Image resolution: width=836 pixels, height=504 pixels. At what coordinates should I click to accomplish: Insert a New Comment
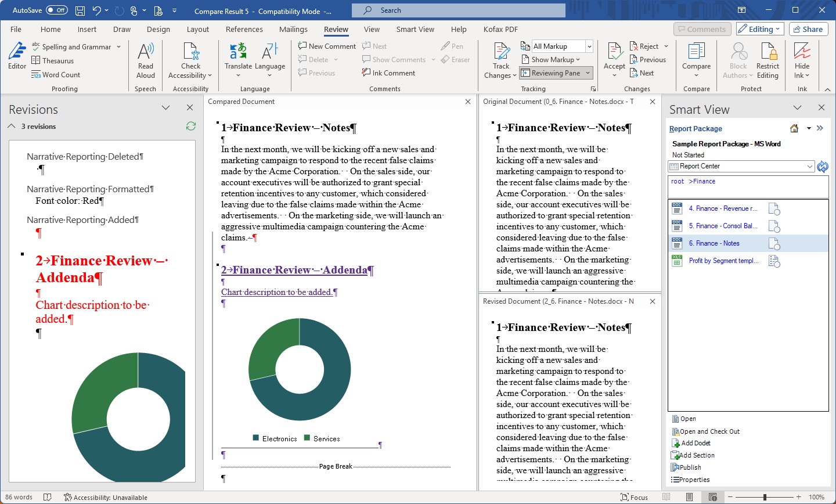tap(326, 45)
